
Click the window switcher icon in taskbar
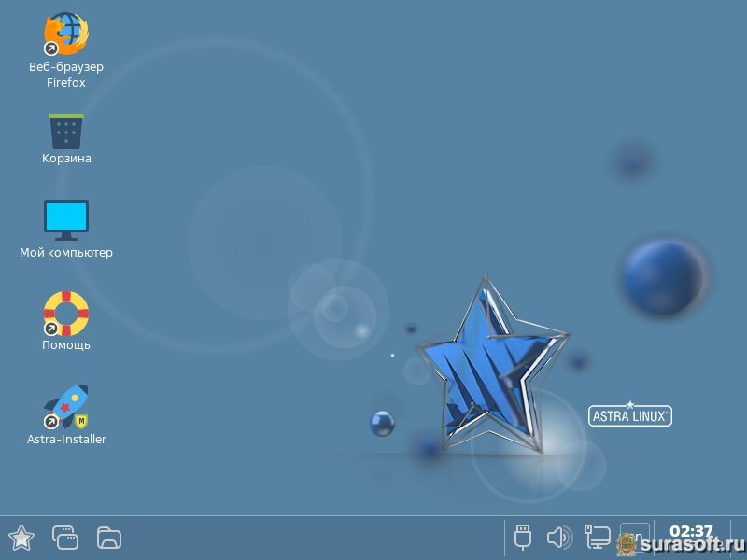pos(65,539)
